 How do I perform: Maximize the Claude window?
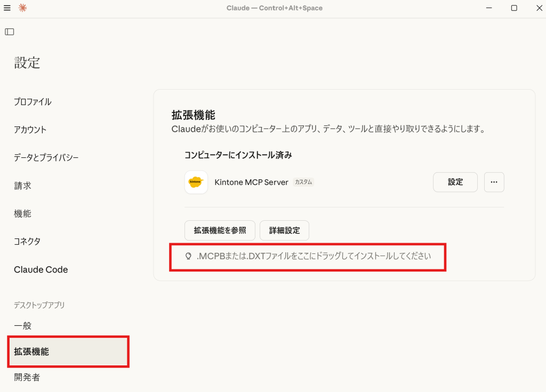coord(514,7)
